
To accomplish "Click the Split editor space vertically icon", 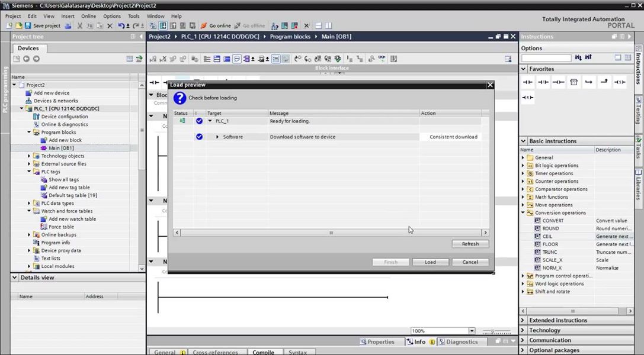I will coord(328,26).
